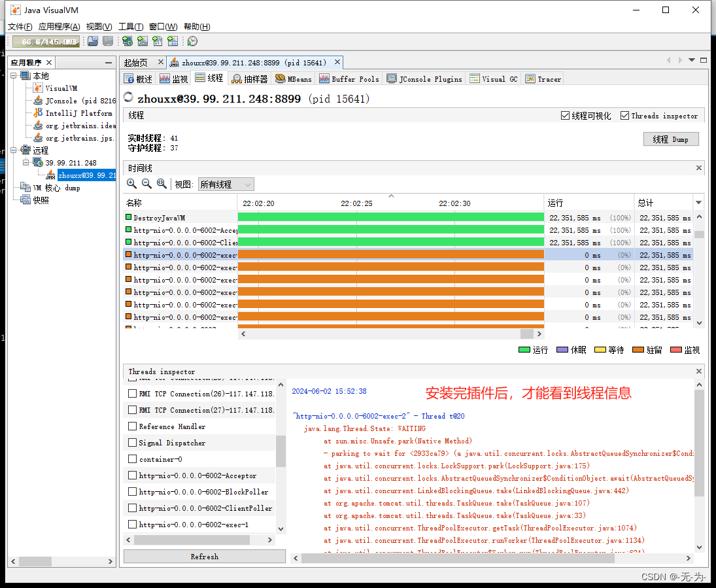Click the Add Application Snapshot toolbar icon
716x588 pixels.
(173, 42)
